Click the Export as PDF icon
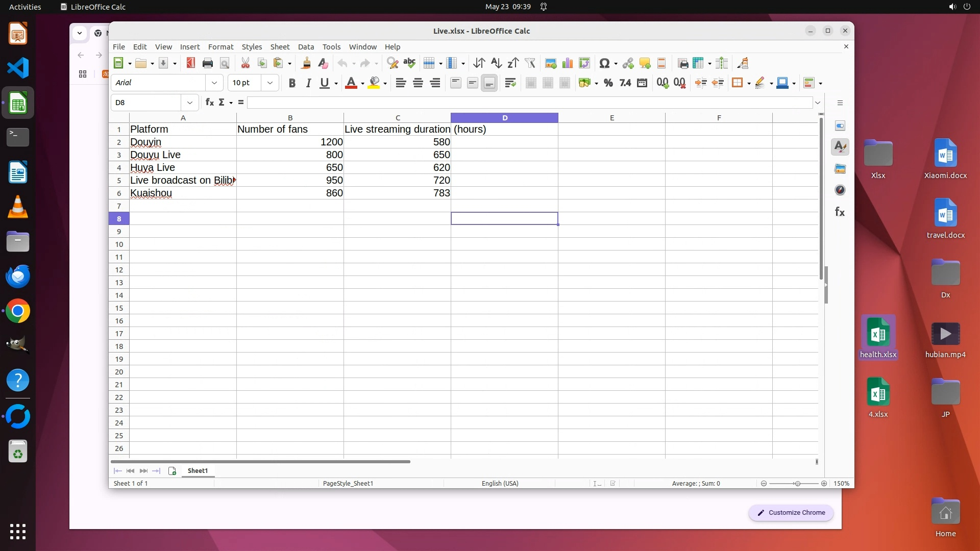 tap(190, 63)
